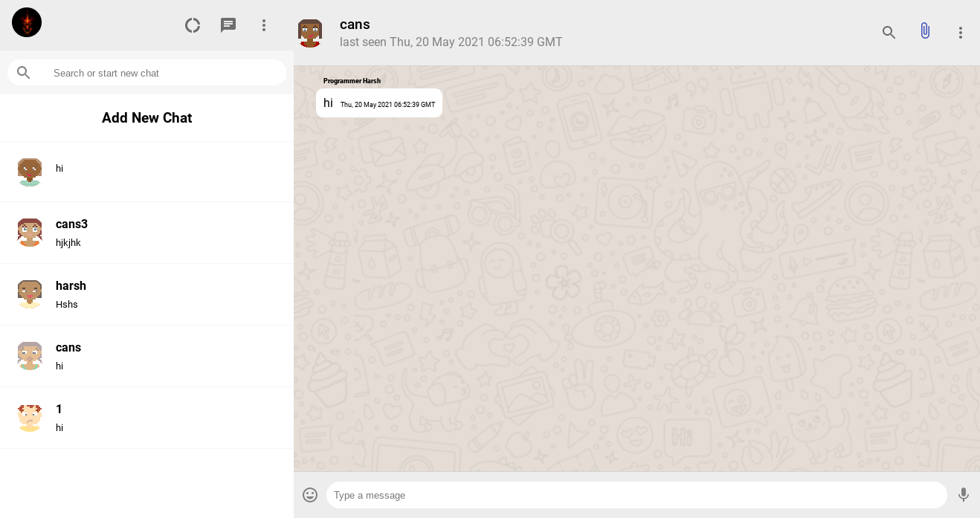This screenshot has width=980, height=518.
Task: Open new chat message icon
Action: 228,25
